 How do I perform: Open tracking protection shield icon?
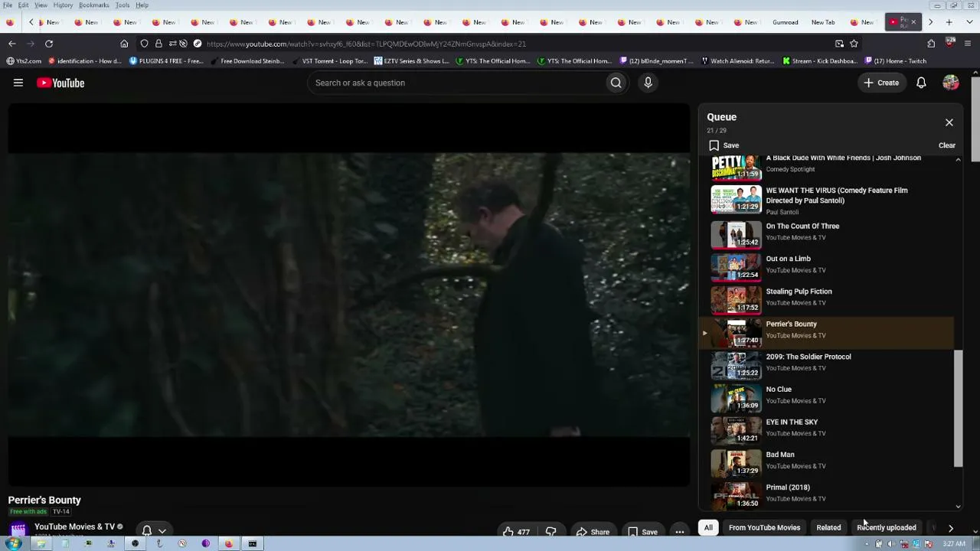point(144,44)
